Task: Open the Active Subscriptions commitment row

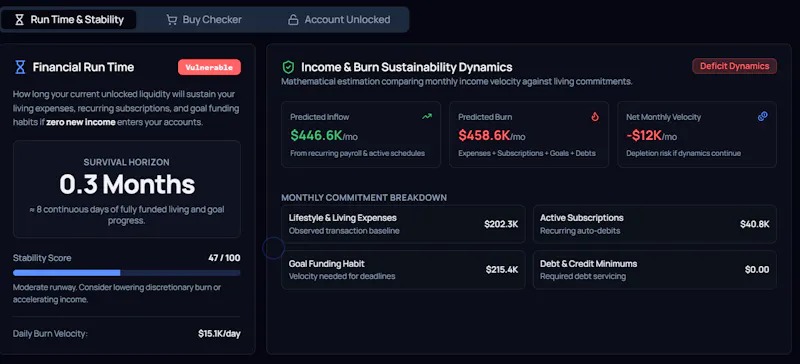Action: [x=655, y=224]
